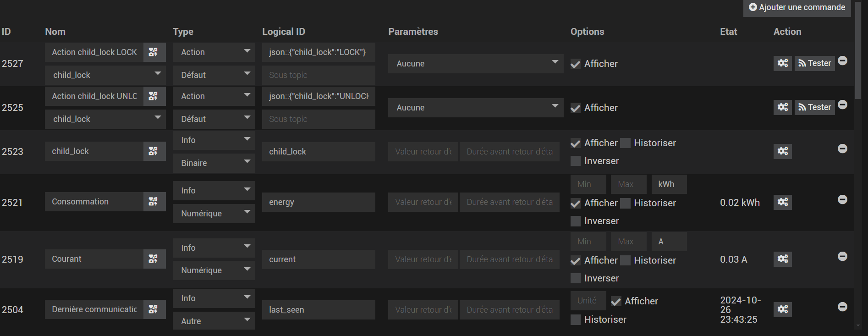Remove the child_lock info command 2523

pyautogui.click(x=842, y=149)
